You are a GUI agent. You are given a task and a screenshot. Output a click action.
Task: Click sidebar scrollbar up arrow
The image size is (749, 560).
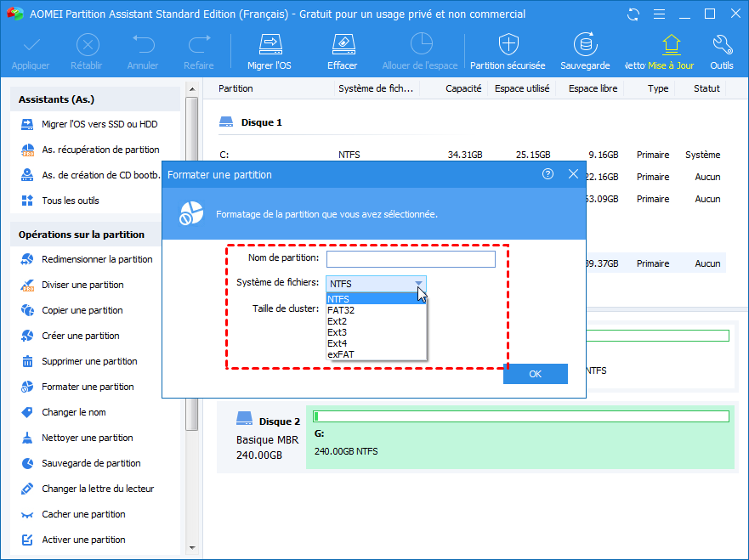192,89
